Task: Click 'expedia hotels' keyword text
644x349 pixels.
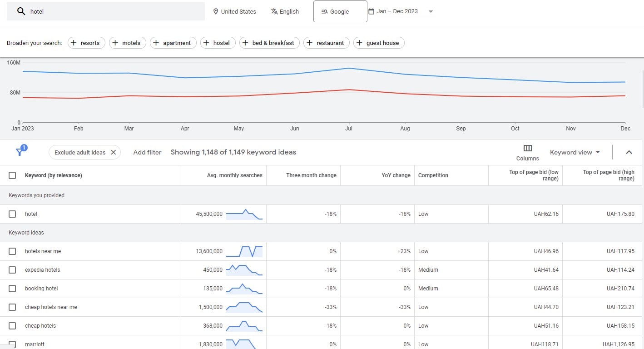Action: click(43, 270)
